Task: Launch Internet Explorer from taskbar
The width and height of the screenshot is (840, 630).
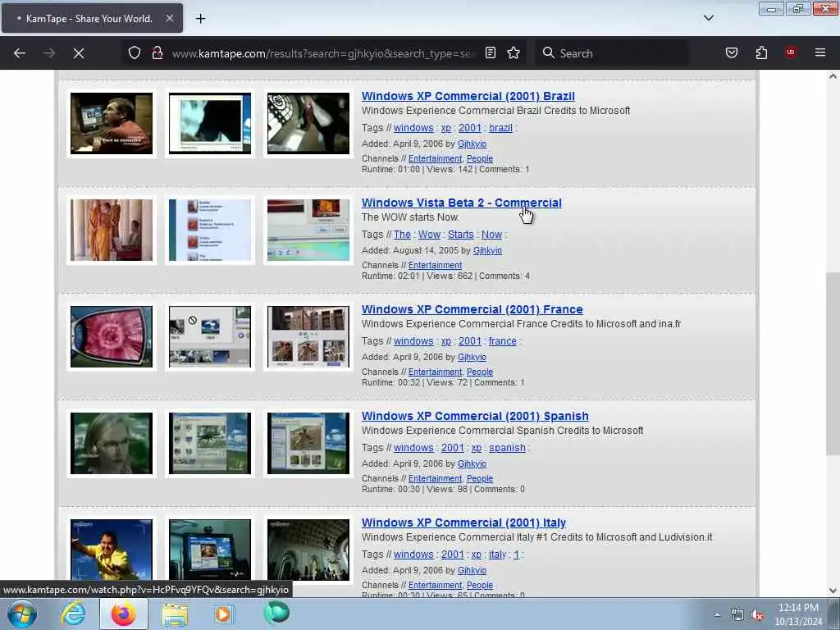Action: click(73, 614)
